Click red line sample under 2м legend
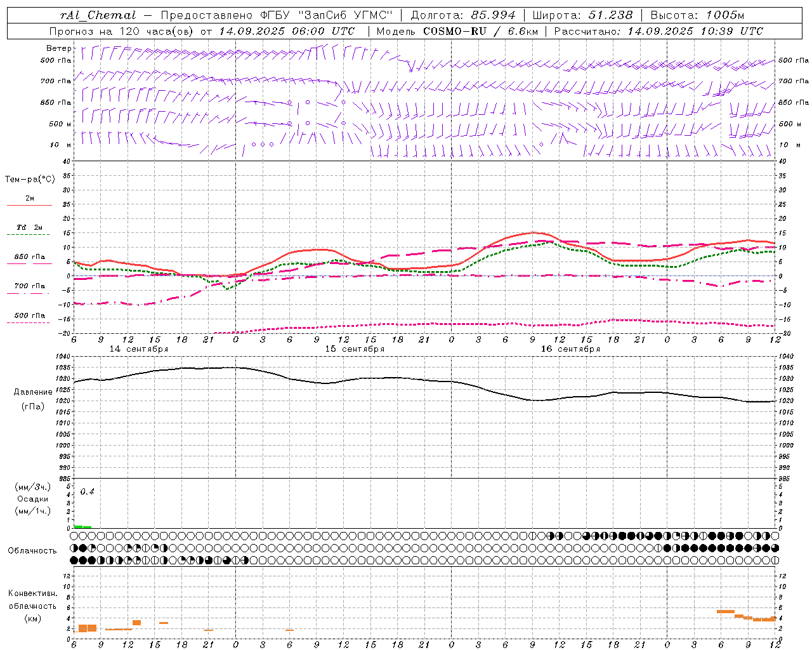 (x=29, y=206)
